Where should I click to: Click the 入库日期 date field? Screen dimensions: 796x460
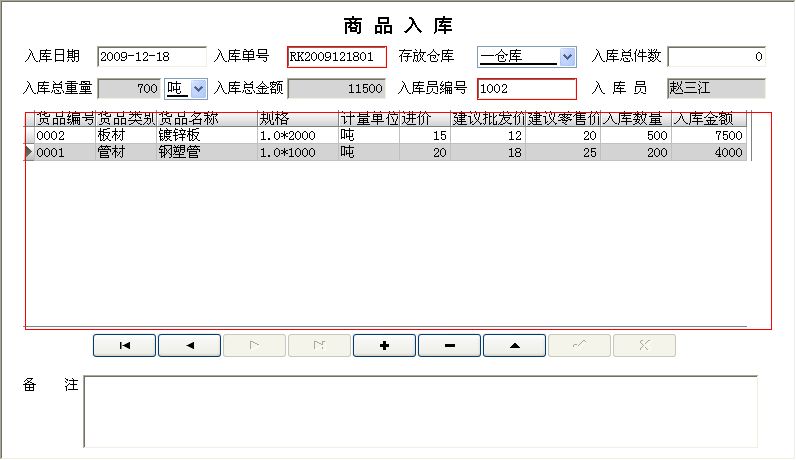(151, 57)
